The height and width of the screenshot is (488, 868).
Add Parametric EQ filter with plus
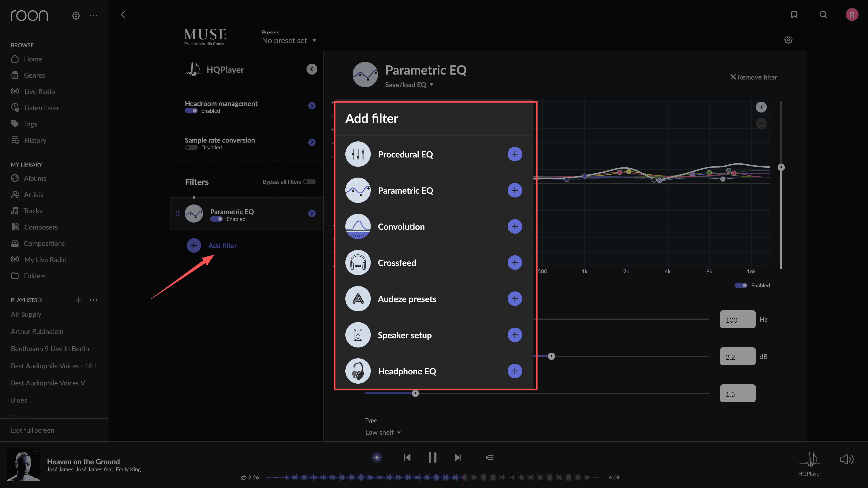(x=514, y=190)
